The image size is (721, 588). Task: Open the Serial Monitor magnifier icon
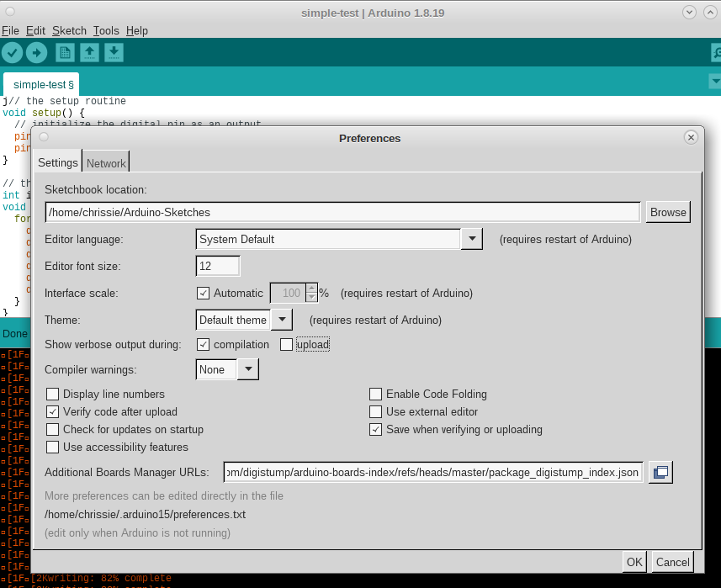(x=716, y=52)
